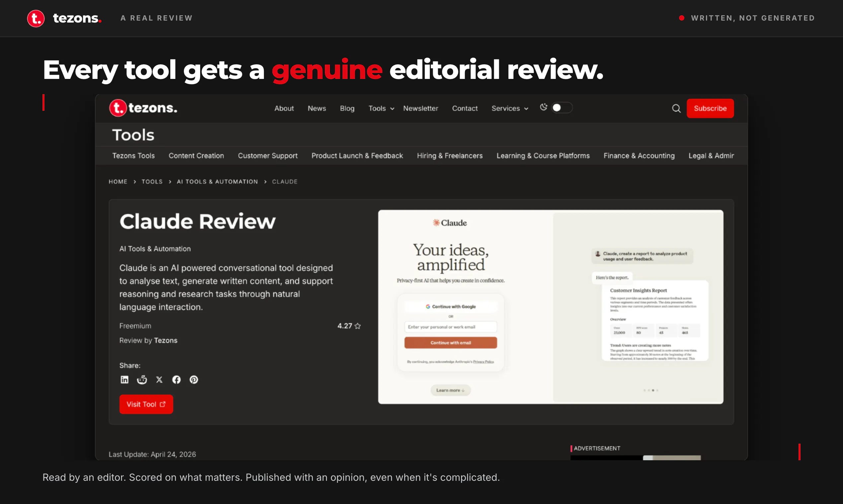Select Hiring & Freelancers category

(x=449, y=156)
